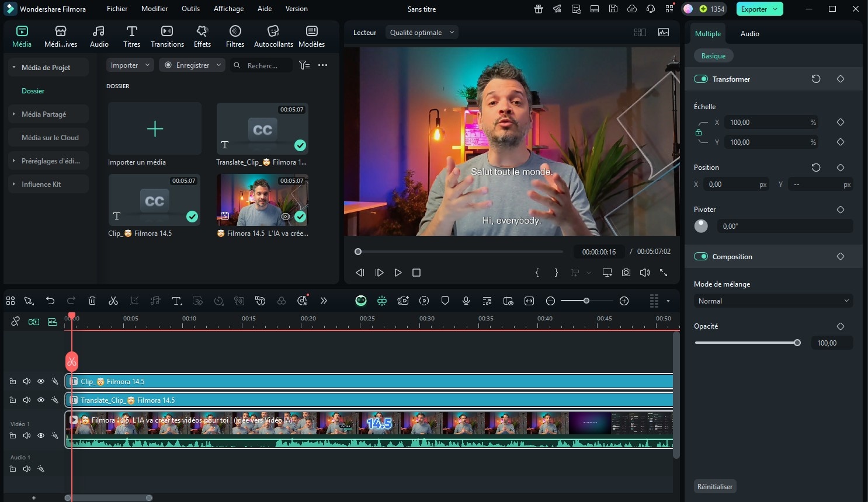
Task: Hide the Translate_Clip_ subtitle track
Action: tap(41, 400)
